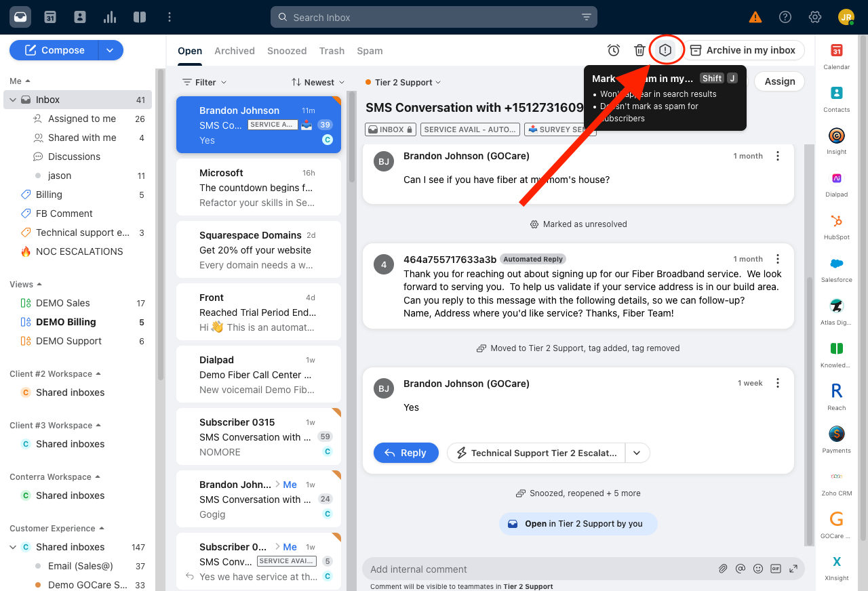Open the Compose dropdown arrow
Viewport: 868px width, 591px height.
pos(111,50)
